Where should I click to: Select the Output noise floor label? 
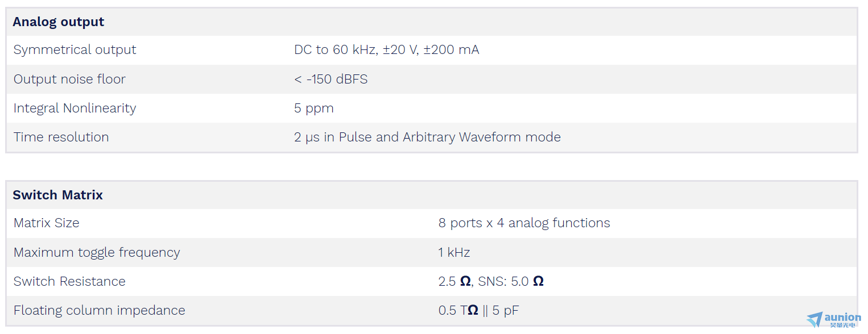click(69, 80)
